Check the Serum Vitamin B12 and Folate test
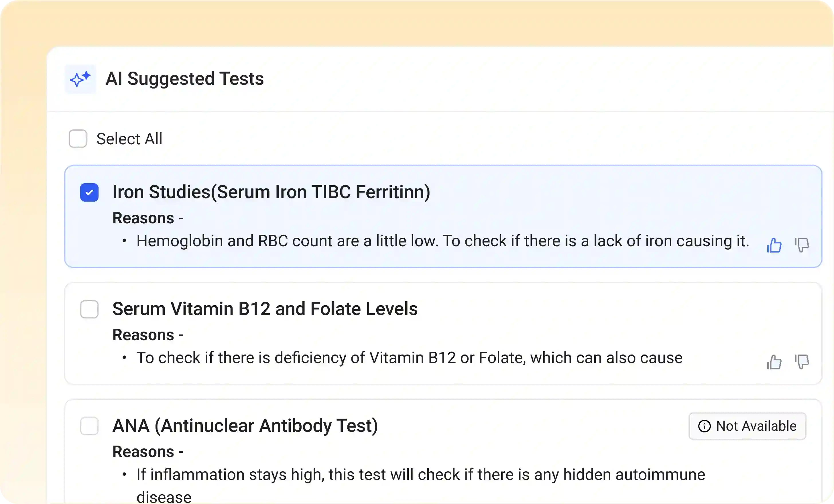Screen dimensions: 834x504 [x=89, y=309]
